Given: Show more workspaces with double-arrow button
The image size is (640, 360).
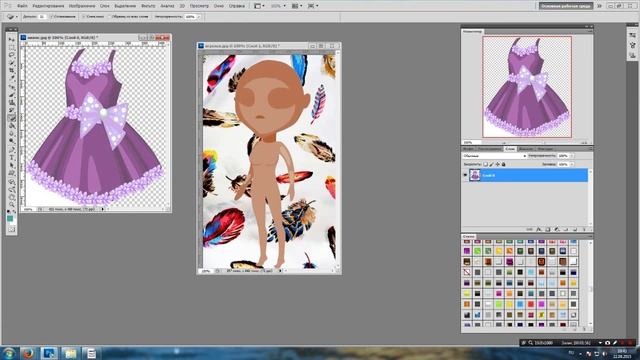Looking at the screenshot, I should 599,6.
